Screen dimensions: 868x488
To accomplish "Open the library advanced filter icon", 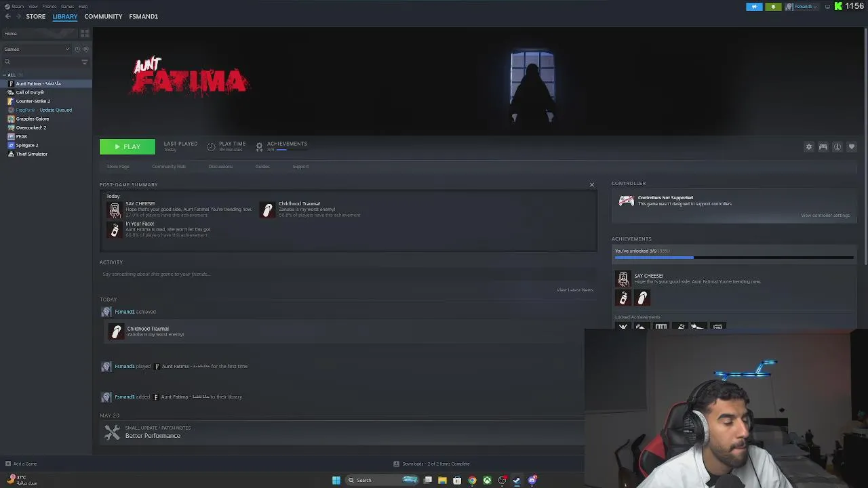I will coord(85,62).
